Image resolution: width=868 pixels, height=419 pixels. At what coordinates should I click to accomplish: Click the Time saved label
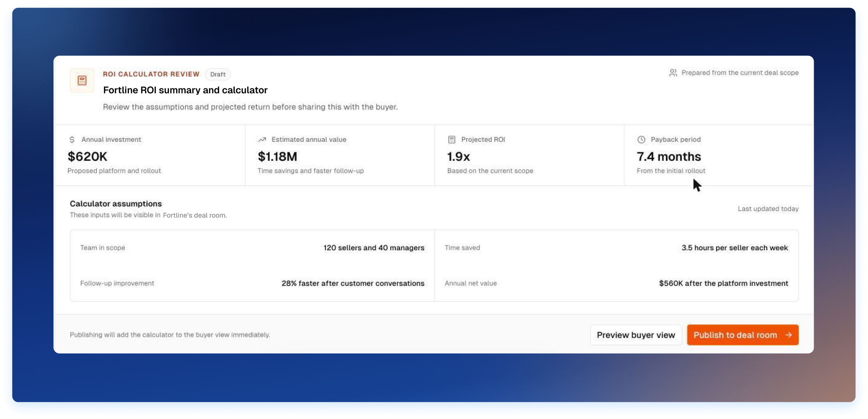pyautogui.click(x=462, y=248)
